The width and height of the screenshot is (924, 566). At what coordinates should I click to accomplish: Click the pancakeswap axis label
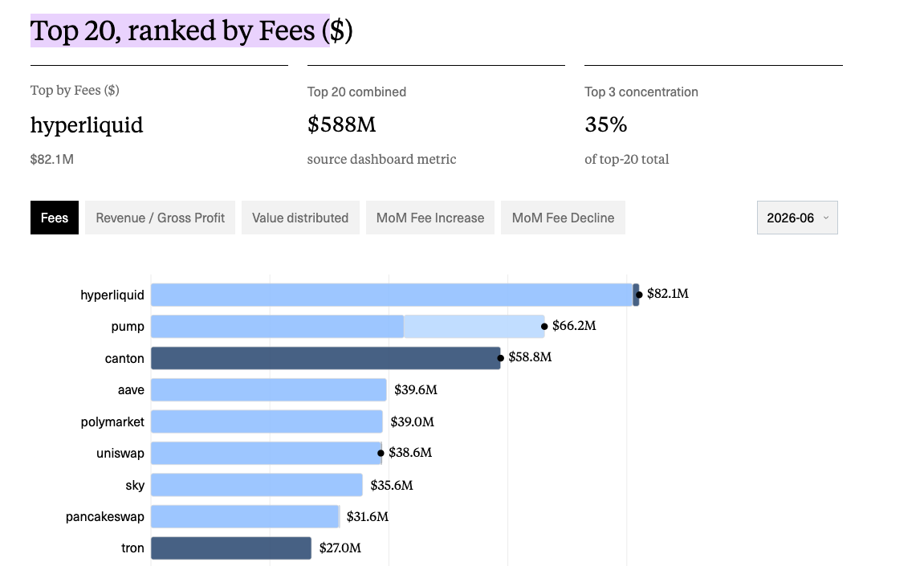(x=105, y=516)
